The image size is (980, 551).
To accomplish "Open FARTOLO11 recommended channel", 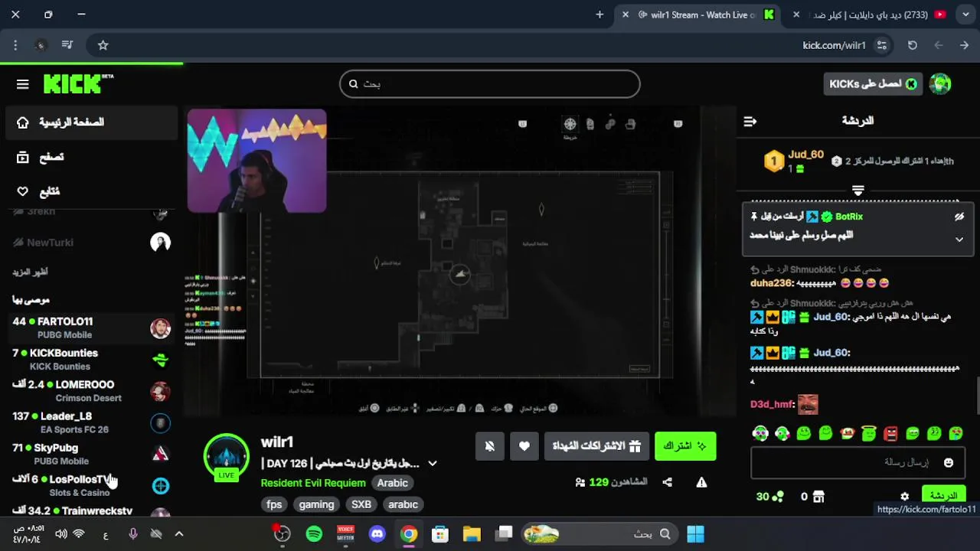I will (x=92, y=328).
